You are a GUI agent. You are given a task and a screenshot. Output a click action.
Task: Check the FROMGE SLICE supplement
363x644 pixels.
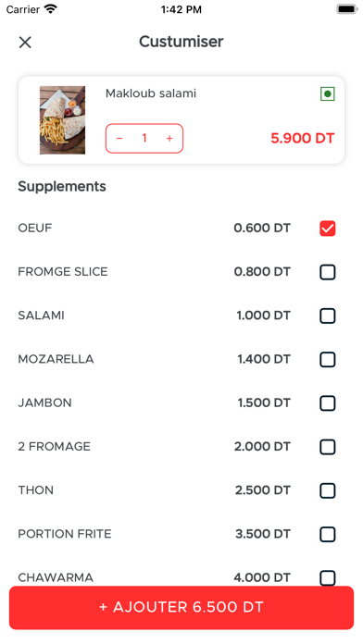tap(328, 272)
